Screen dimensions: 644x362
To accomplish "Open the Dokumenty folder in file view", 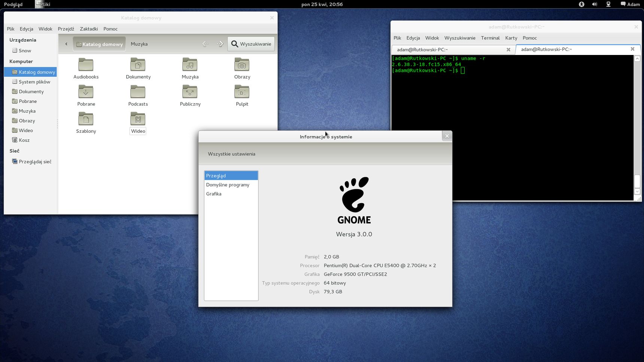I will [138, 65].
